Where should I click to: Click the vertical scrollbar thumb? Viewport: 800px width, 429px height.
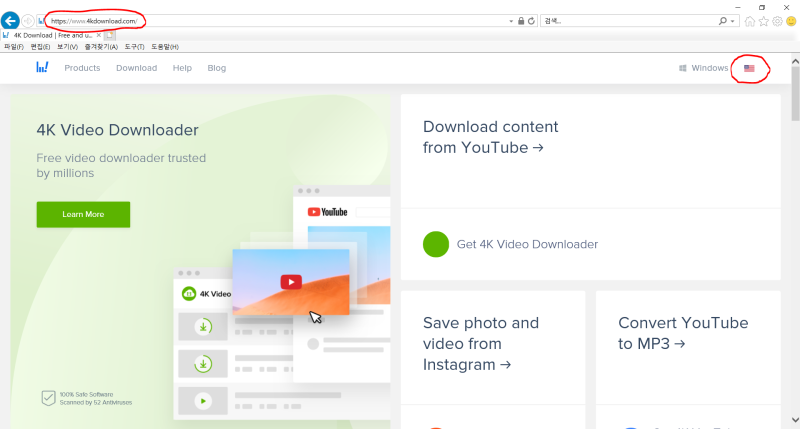click(795, 94)
